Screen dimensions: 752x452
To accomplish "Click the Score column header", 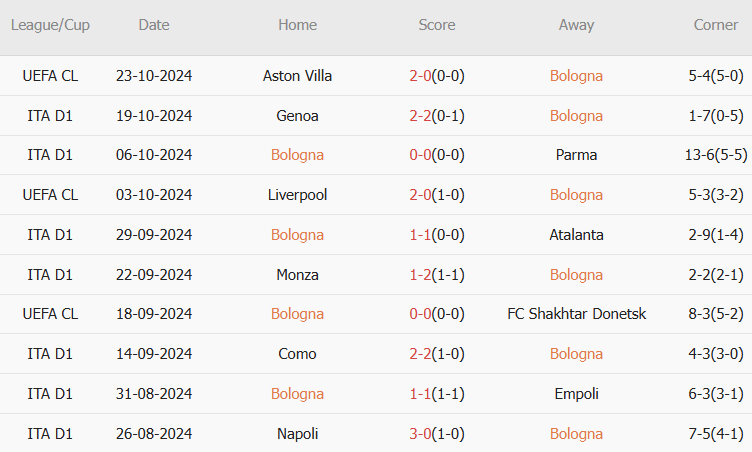I will (x=436, y=25).
